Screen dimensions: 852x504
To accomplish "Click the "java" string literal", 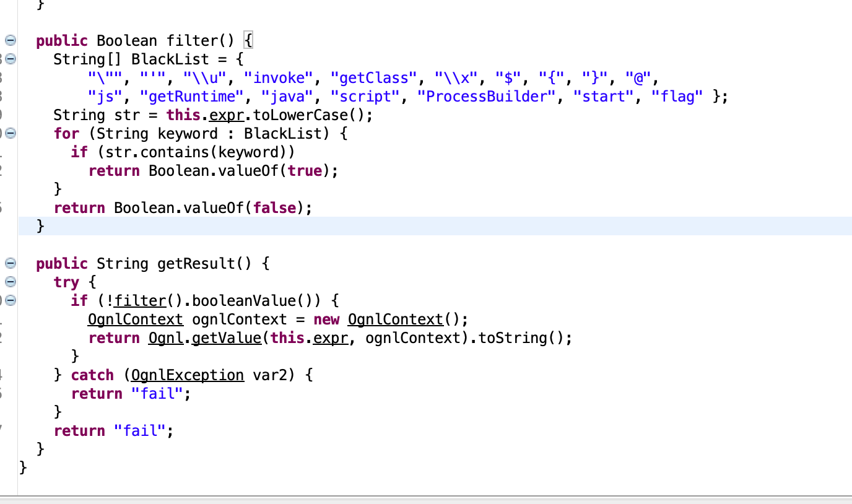I will pos(287,97).
